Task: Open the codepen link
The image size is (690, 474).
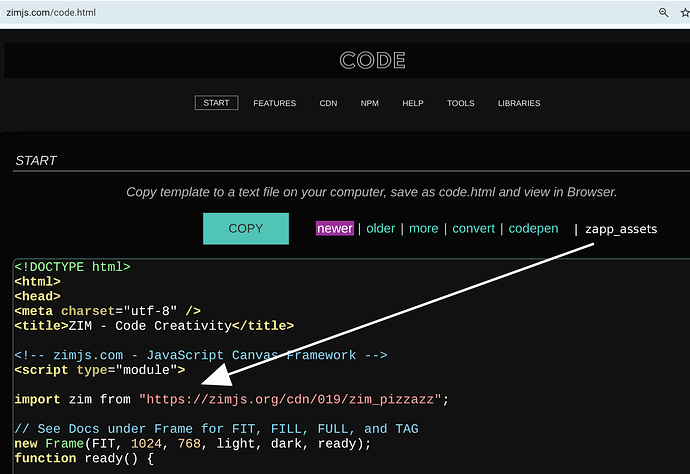Action: [535, 228]
